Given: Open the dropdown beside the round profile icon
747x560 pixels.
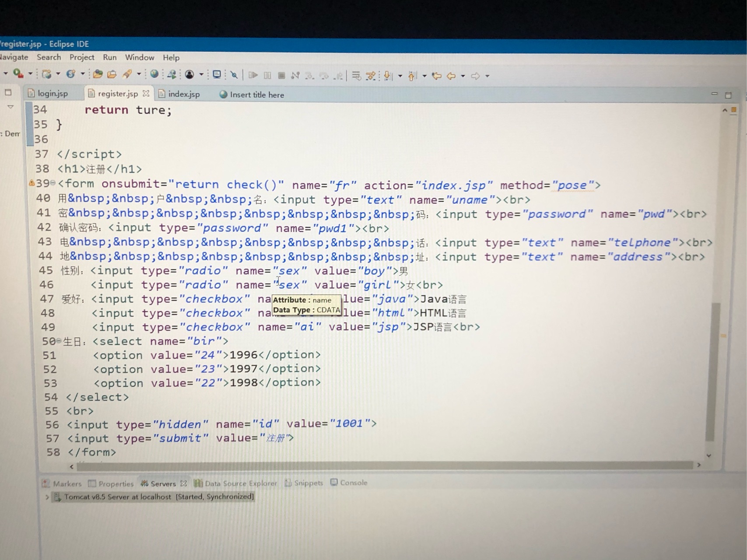Looking at the screenshot, I should pos(201,75).
